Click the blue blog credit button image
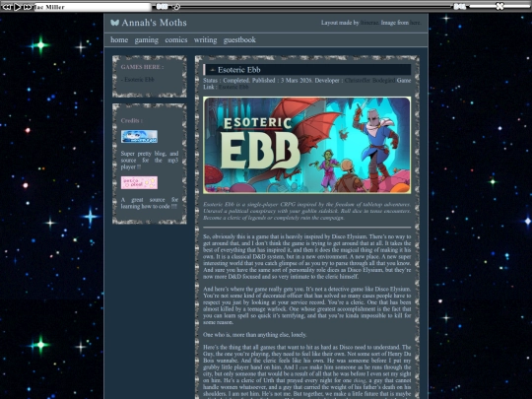The image size is (532, 399). 139,136
